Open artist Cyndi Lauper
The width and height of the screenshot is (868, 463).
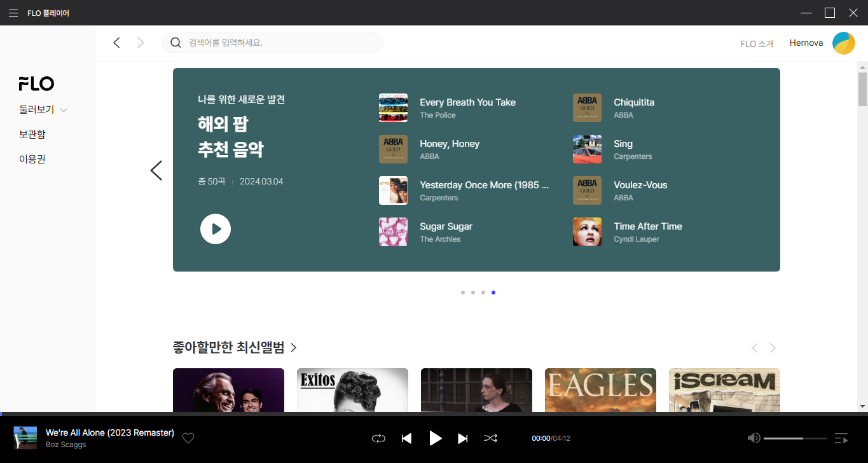coord(637,239)
